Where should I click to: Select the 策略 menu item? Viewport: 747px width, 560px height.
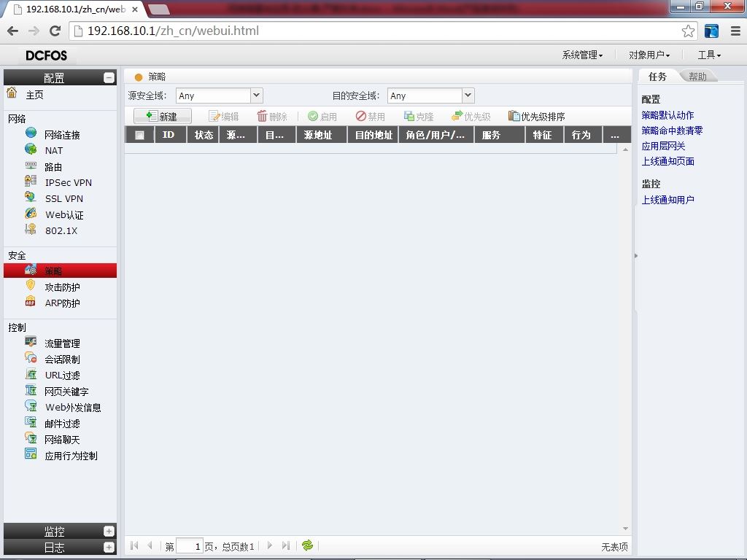[x=60, y=271]
